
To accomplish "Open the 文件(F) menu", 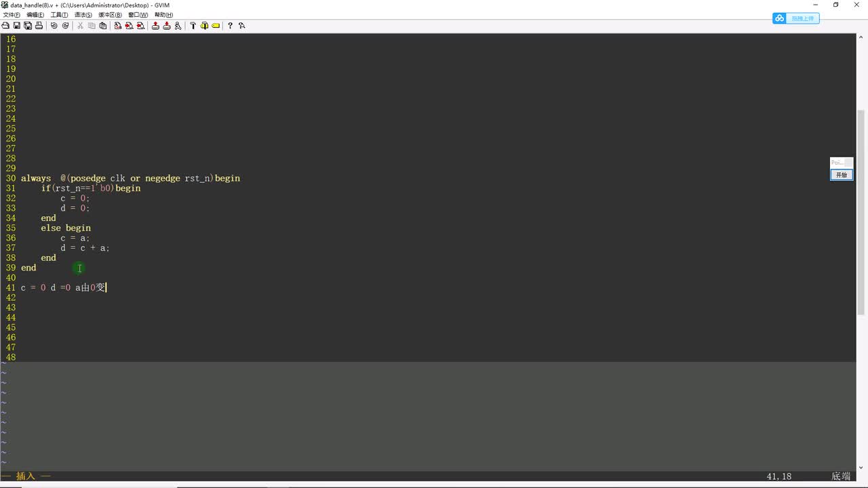I will [x=12, y=15].
